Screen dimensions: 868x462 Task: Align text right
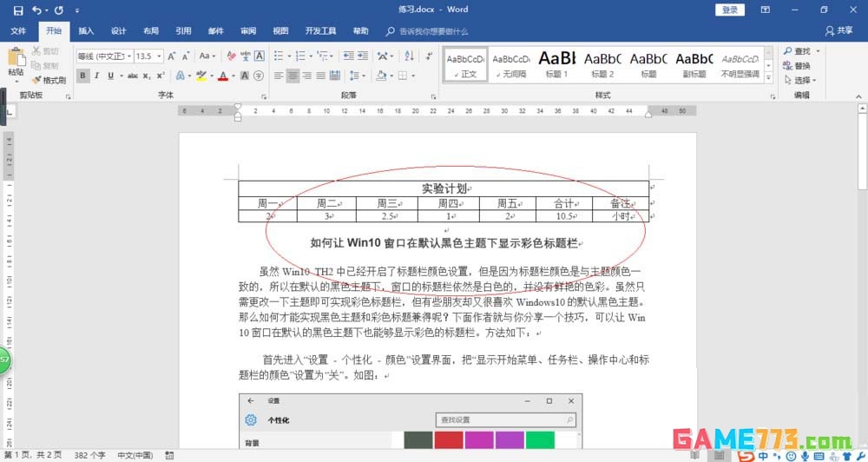306,76
